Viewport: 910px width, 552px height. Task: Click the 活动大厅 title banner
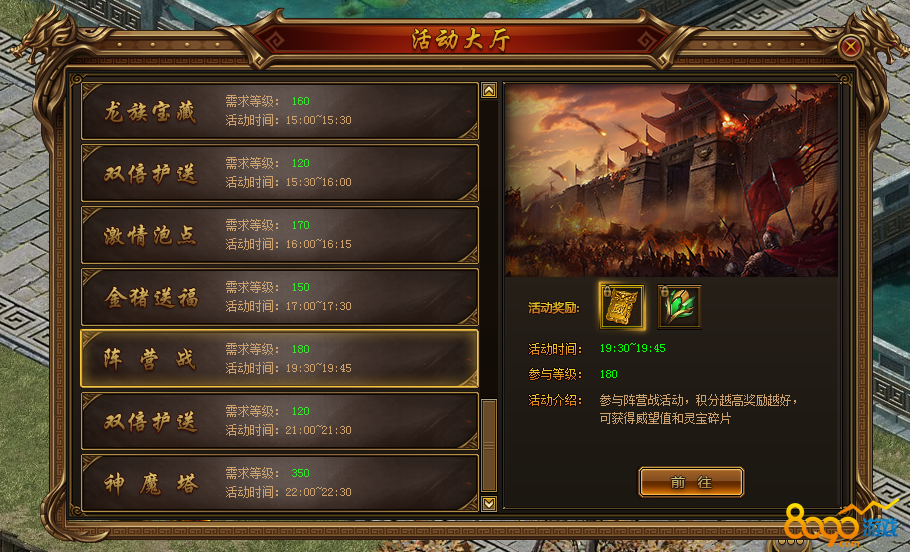point(461,39)
